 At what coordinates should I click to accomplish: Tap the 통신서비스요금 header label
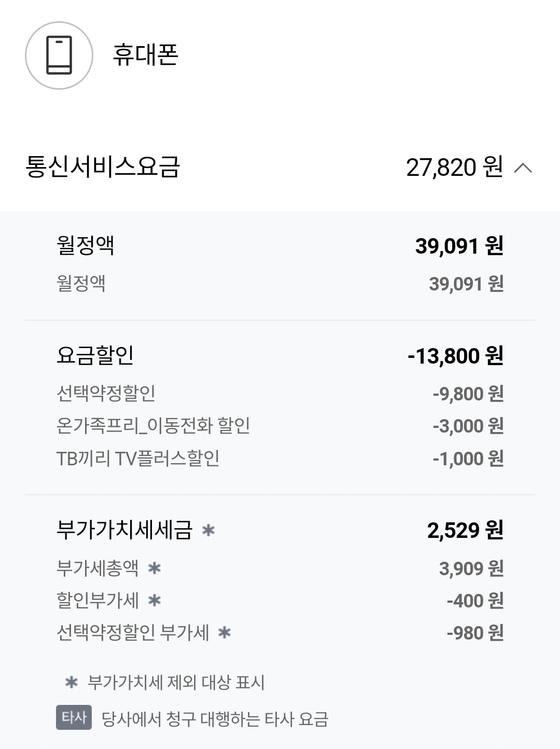point(103,167)
